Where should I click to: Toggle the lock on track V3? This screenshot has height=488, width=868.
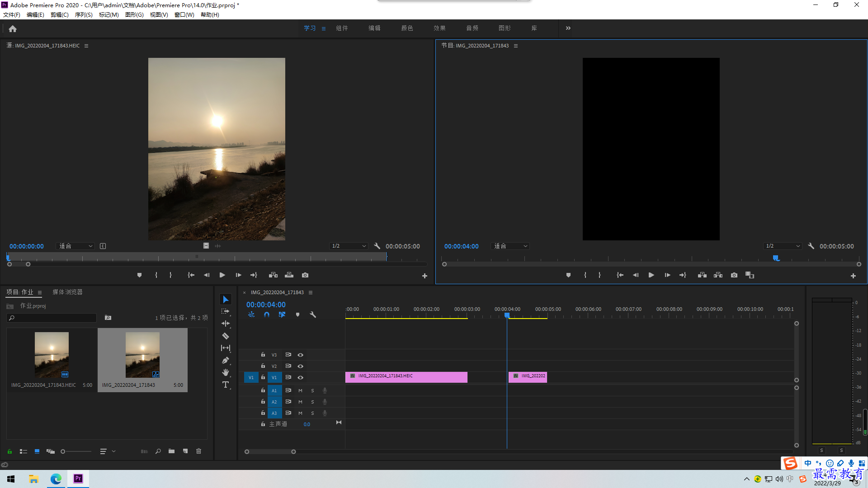(x=263, y=355)
